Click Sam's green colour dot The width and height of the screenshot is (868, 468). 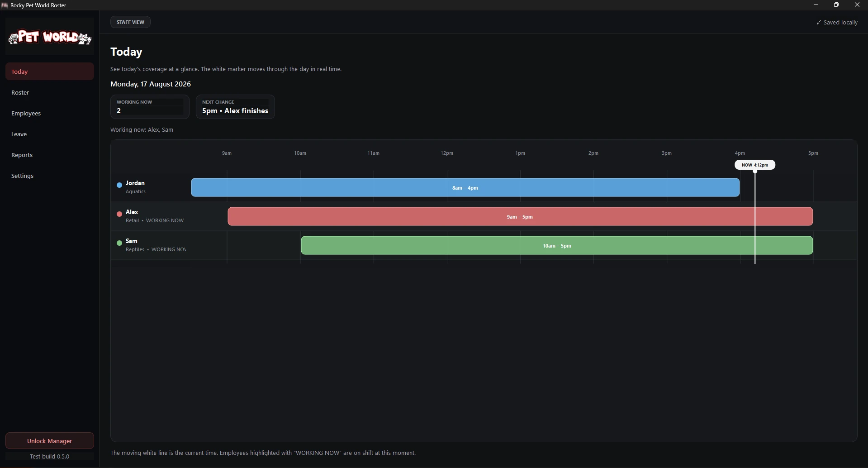point(119,243)
